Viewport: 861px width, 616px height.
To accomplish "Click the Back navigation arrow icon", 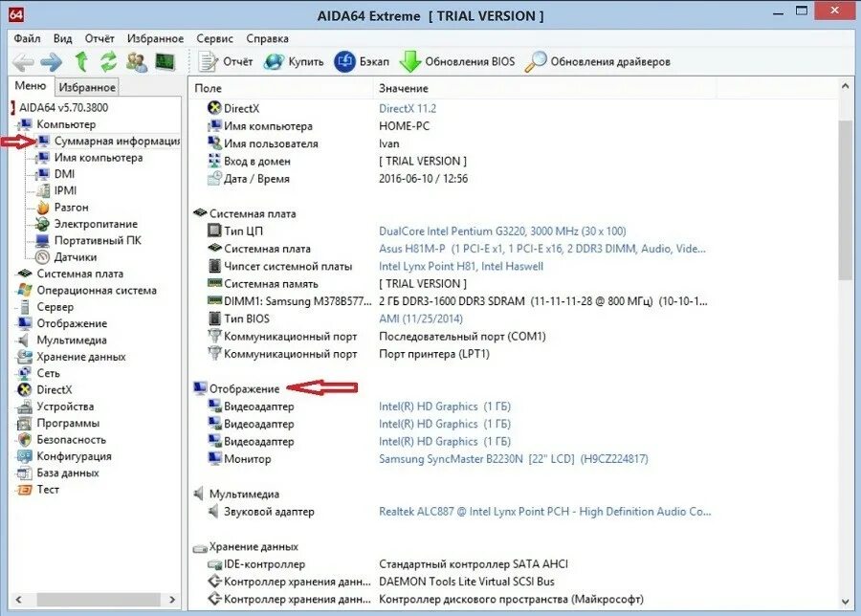I will click(x=23, y=62).
